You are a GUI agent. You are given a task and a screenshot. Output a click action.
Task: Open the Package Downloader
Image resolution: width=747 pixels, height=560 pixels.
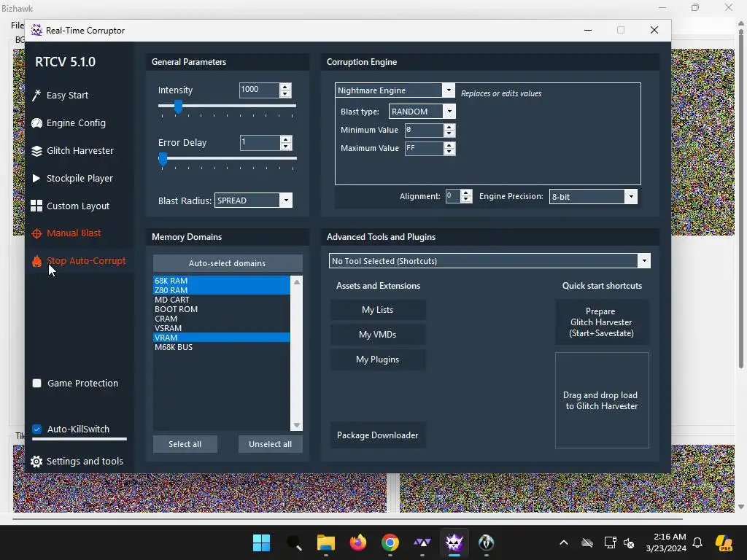coord(377,435)
